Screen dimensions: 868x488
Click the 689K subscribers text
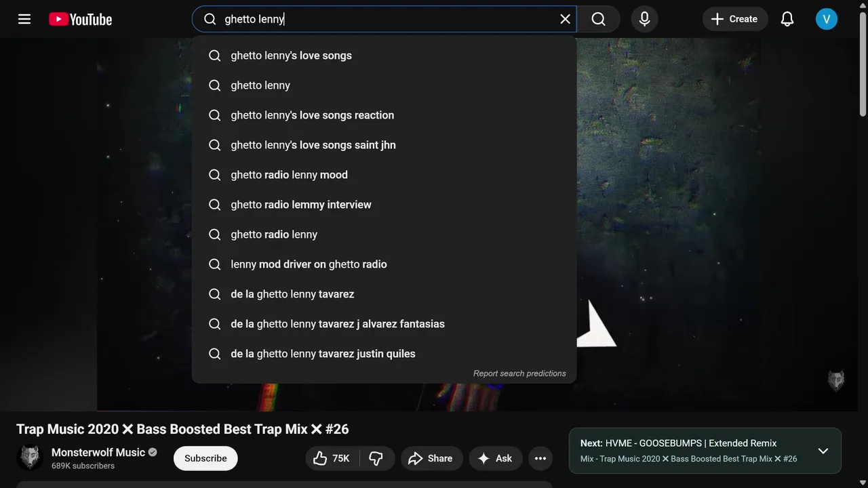click(x=83, y=466)
